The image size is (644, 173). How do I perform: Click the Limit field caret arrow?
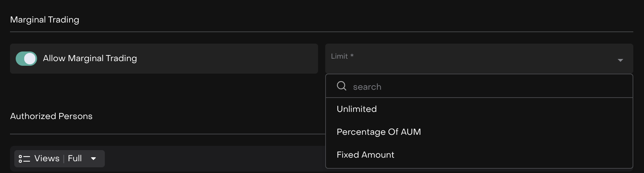pos(620,60)
